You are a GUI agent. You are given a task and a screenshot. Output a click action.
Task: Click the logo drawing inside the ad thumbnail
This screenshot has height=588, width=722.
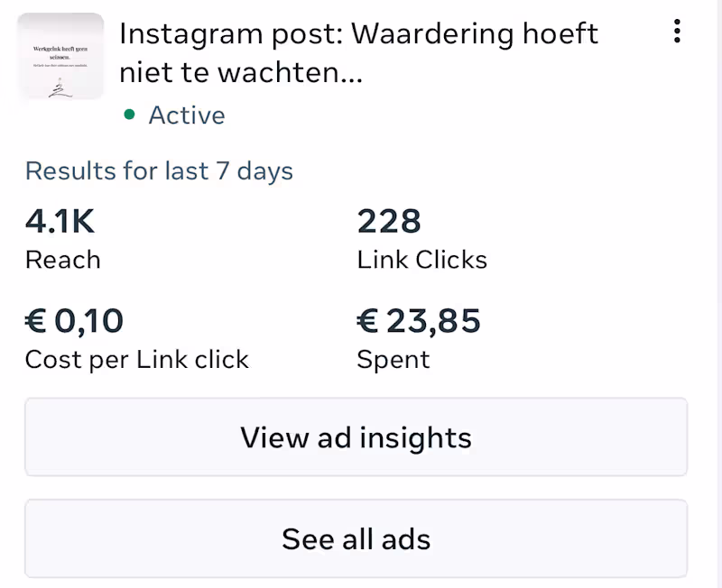58,87
